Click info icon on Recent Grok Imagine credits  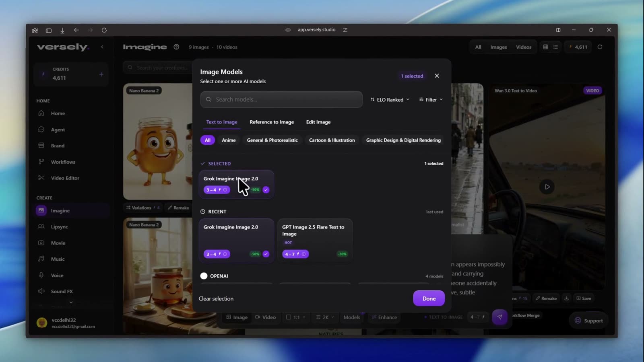225,254
